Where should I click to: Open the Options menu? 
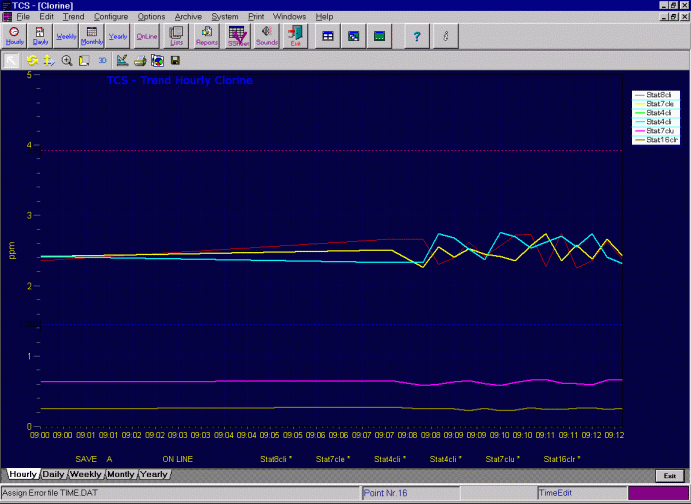pyautogui.click(x=151, y=17)
